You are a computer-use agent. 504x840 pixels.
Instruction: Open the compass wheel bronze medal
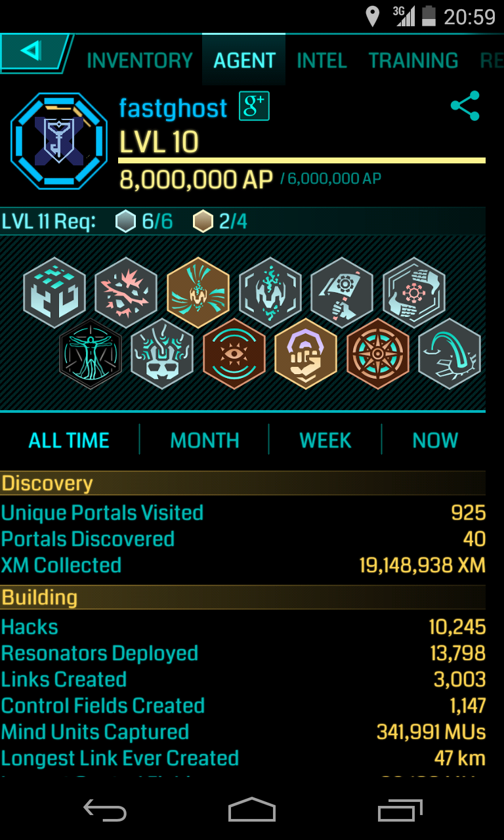pyautogui.click(x=378, y=354)
